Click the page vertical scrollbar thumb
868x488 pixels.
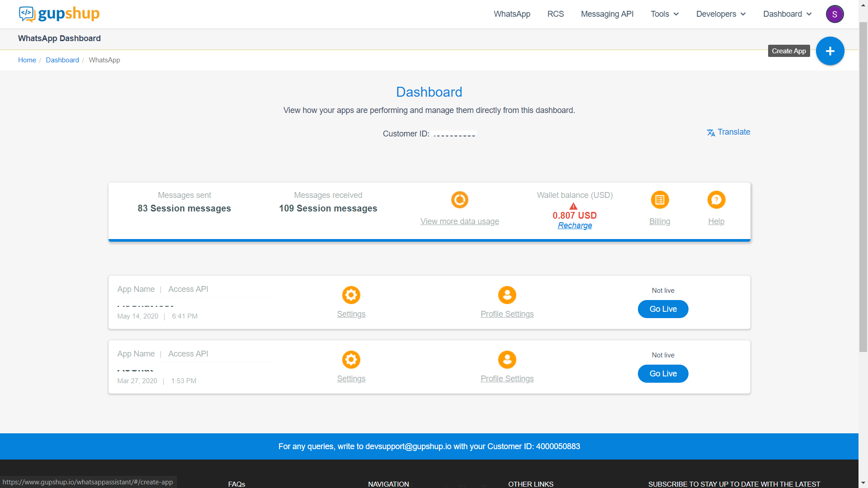[x=863, y=186]
